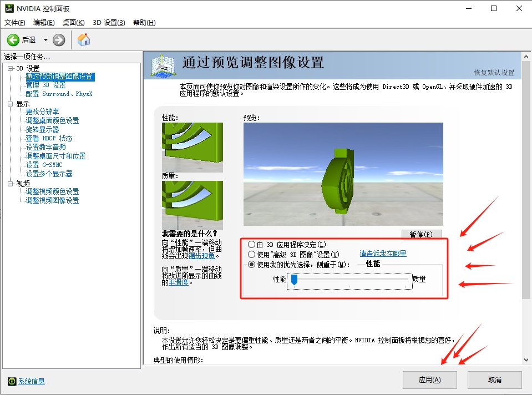Screen dimensions: 532x395
Task: Collapse the 3D 设置 tree node
Action: [x=10, y=68]
